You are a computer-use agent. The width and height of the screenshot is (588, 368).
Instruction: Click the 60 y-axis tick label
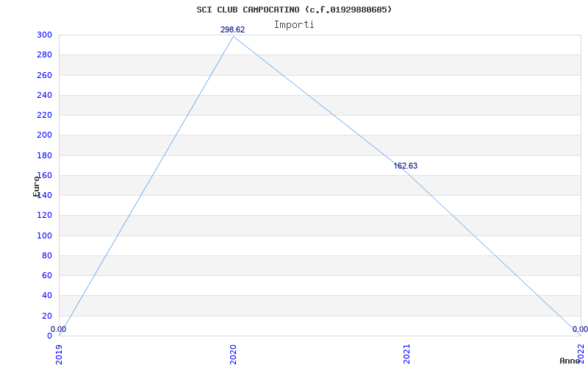(47, 275)
